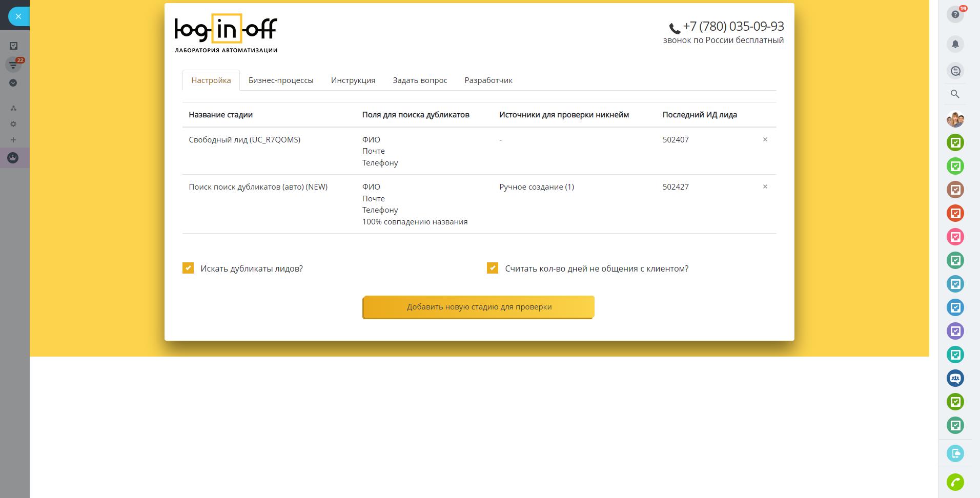Viewport: 980px width, 498px height.
Task: Click the Поиск поиск дубликатов (авто) (NEW) stage name
Action: [x=258, y=187]
